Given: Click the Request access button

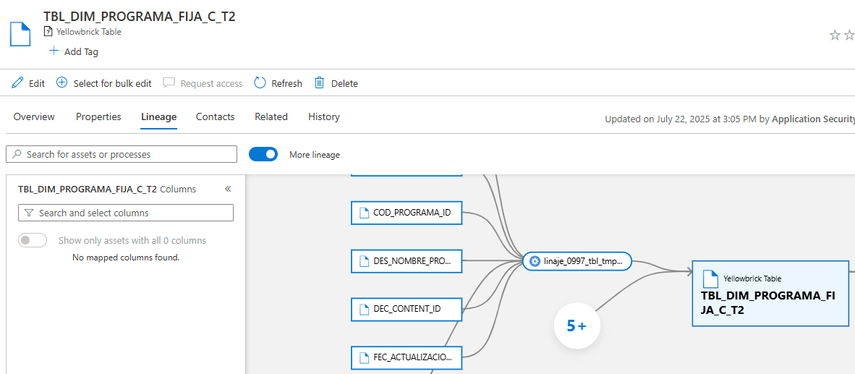Looking at the screenshot, I should coord(203,83).
